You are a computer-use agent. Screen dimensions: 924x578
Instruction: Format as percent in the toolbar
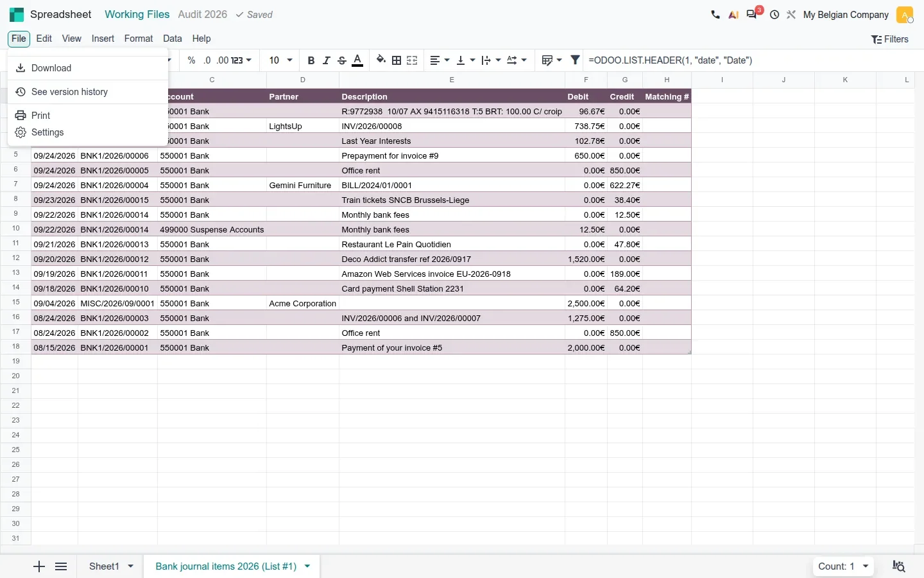pyautogui.click(x=191, y=60)
